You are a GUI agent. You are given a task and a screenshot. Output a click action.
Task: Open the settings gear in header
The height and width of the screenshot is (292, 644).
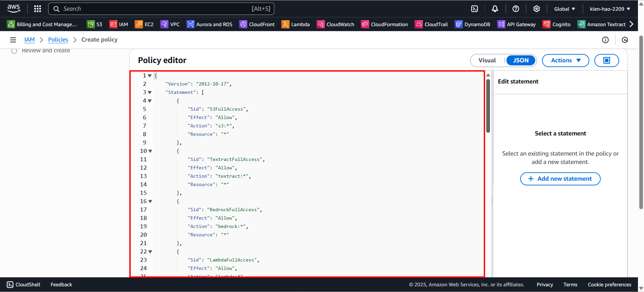tap(537, 9)
